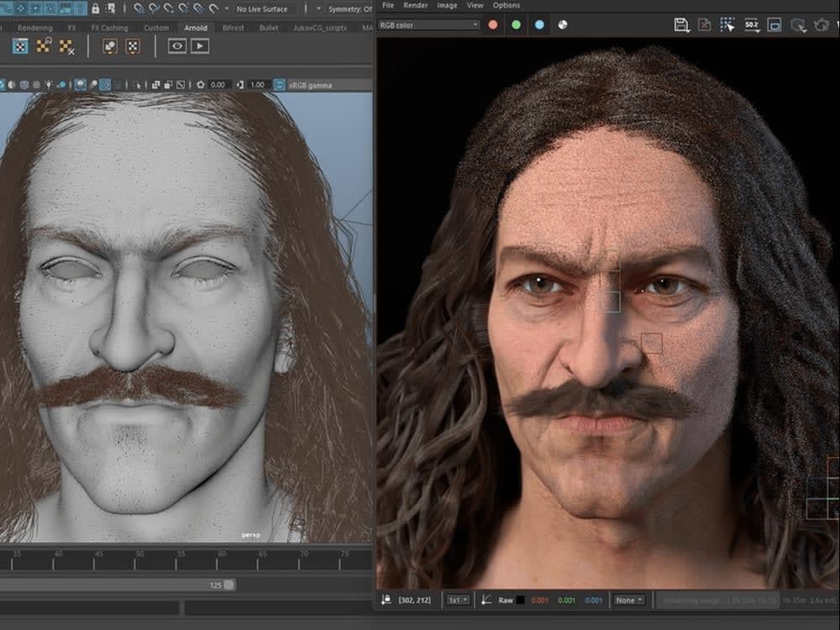This screenshot has height=630, width=840.
Task: Open the 50% zoom level dropdown
Action: tap(752, 24)
